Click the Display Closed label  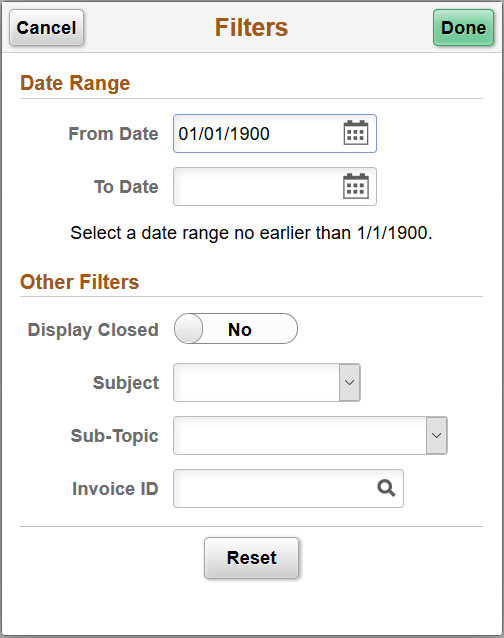coord(93,330)
